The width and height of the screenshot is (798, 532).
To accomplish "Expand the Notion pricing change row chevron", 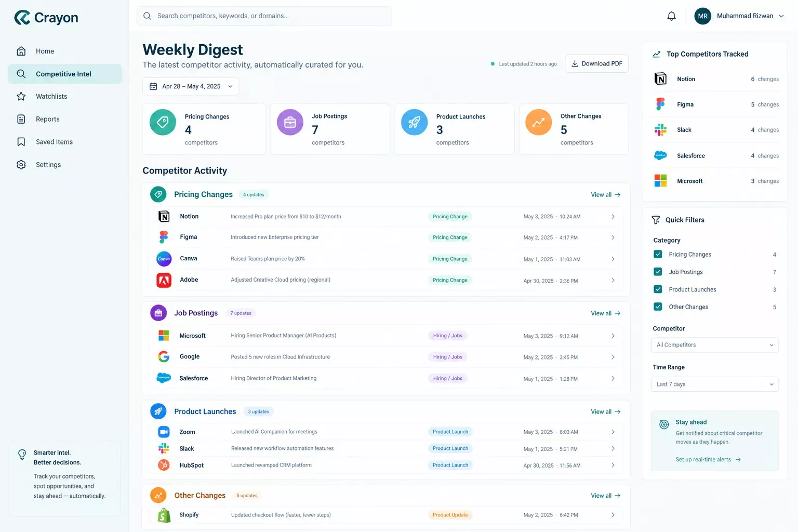I will tap(613, 217).
